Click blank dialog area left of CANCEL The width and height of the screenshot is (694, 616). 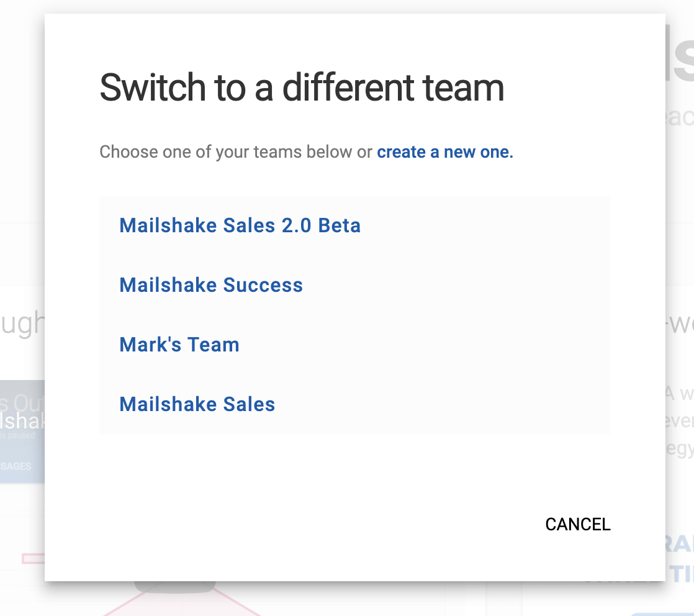[x=310, y=524]
